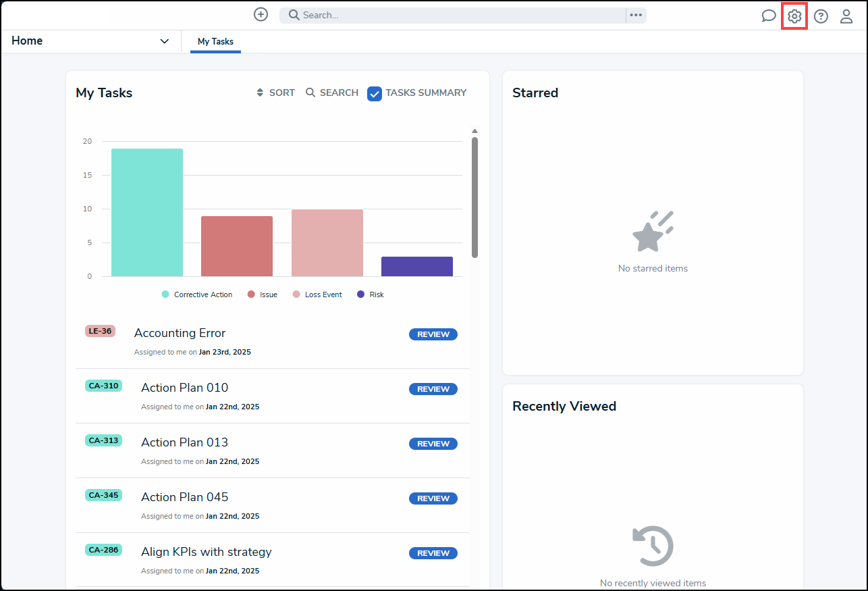868x591 pixels.
Task: Expand the Home navigation dropdown
Action: pyautogui.click(x=164, y=41)
